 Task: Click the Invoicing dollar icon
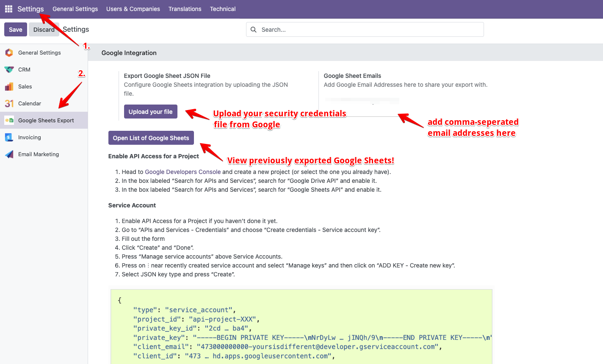click(x=9, y=138)
